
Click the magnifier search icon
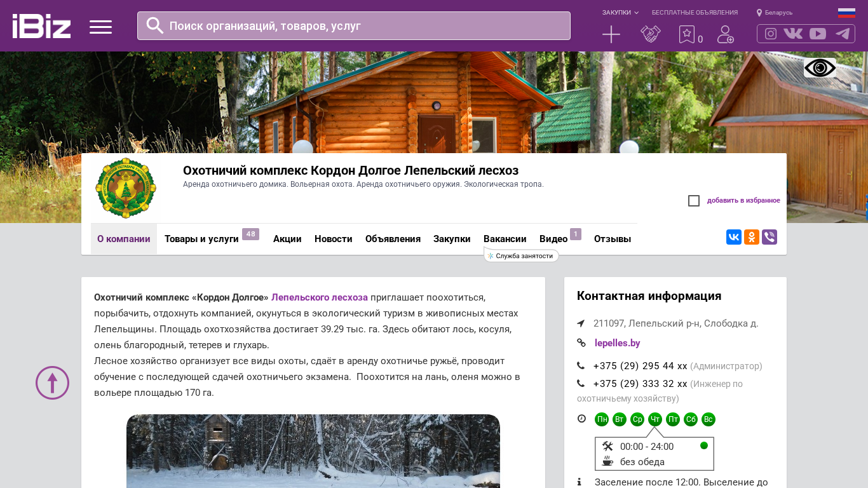click(x=155, y=25)
